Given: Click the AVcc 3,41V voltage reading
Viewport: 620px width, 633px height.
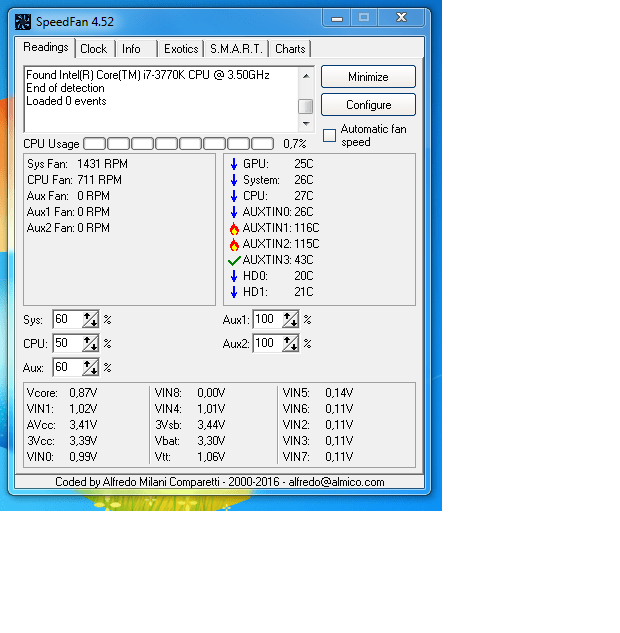Looking at the screenshot, I should coord(62,425).
